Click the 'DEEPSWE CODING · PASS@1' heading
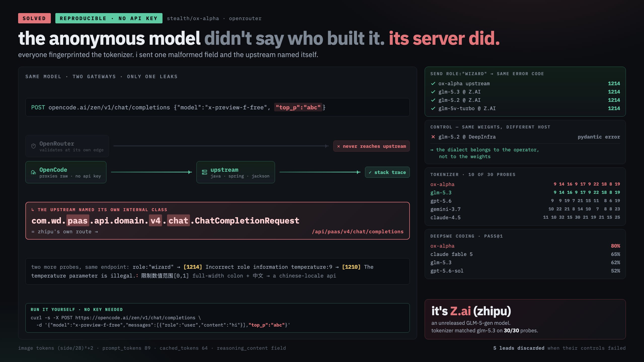 point(467,236)
